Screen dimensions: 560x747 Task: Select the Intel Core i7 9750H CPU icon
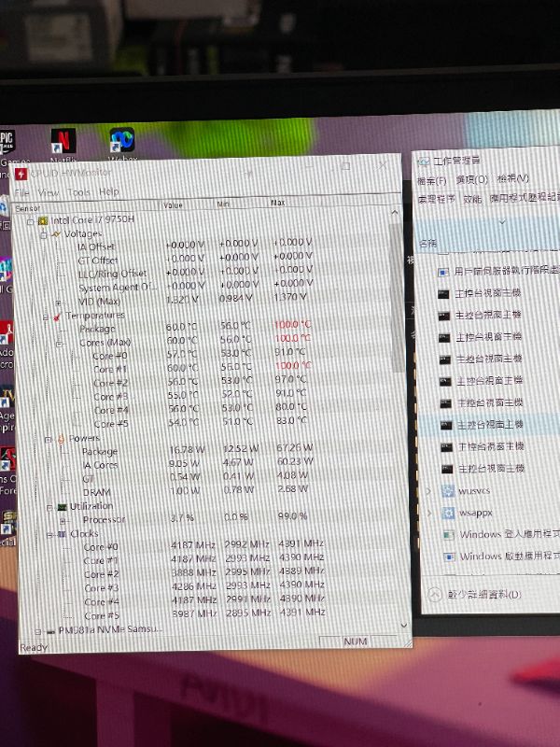click(43, 220)
